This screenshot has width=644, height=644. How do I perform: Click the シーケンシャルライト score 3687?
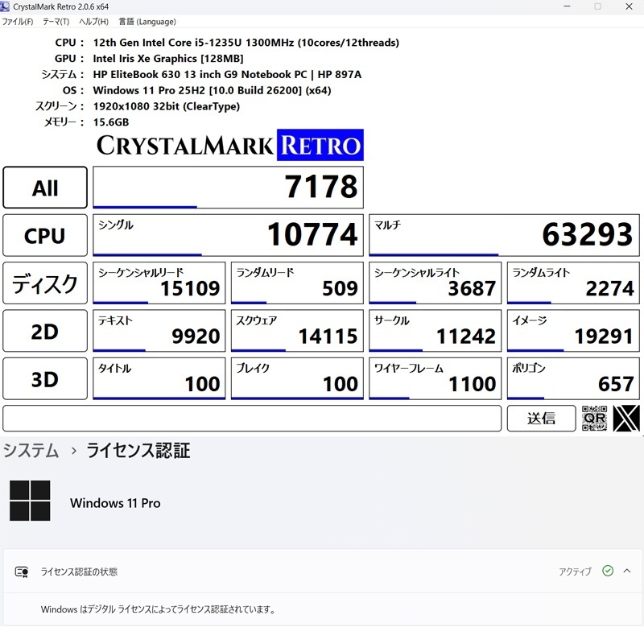coord(435,283)
